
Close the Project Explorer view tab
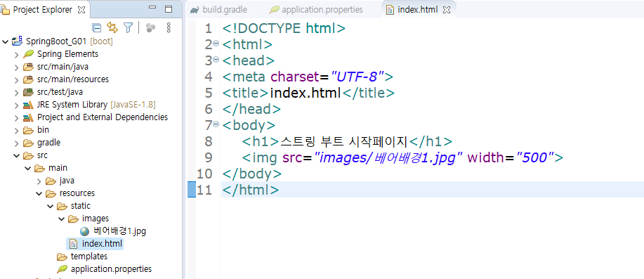click(x=81, y=10)
